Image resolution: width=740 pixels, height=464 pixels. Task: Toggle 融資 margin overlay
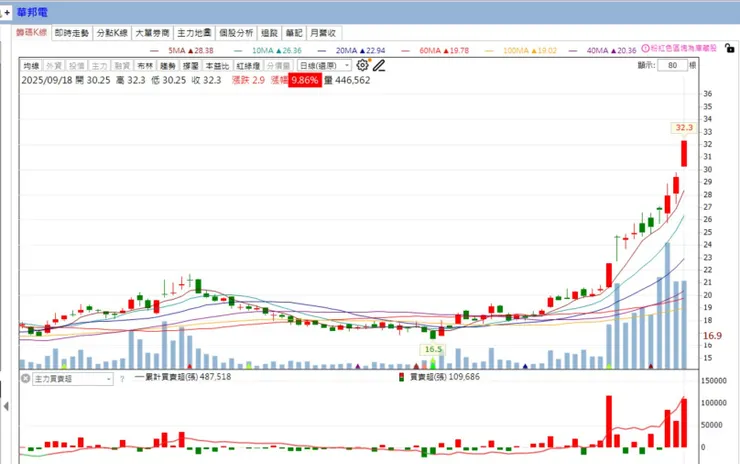(122, 66)
